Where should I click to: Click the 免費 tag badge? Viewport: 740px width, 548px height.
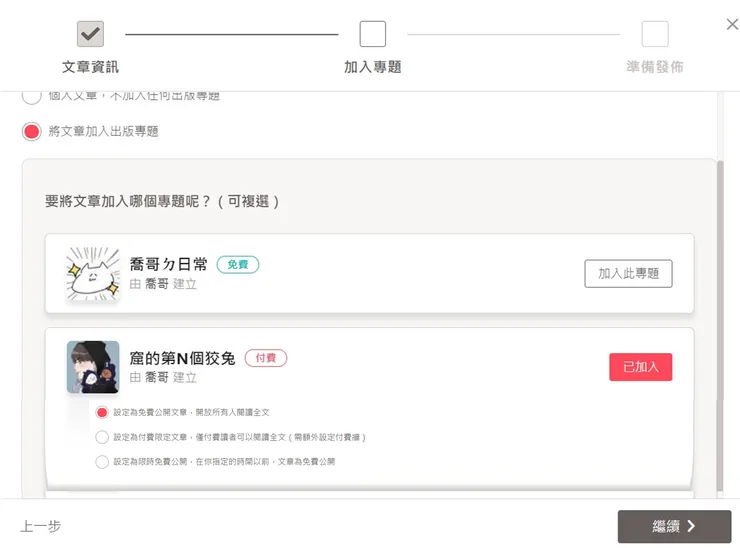click(238, 264)
